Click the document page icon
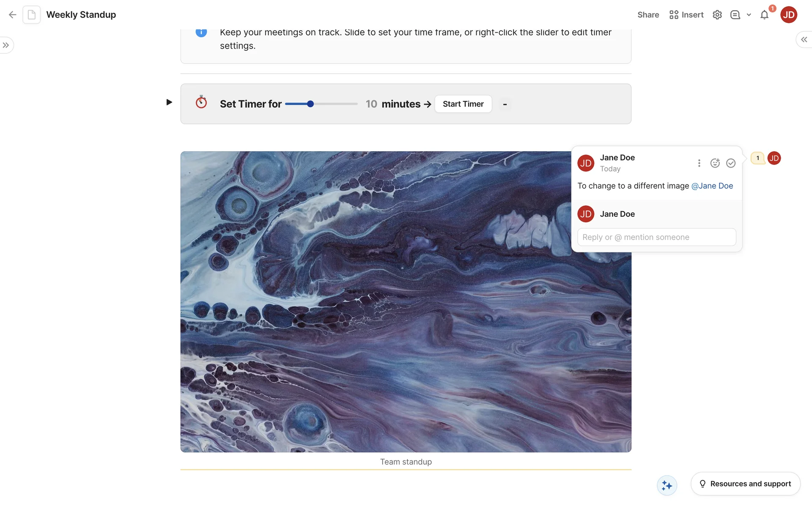This screenshot has height=508, width=812. [x=31, y=15]
